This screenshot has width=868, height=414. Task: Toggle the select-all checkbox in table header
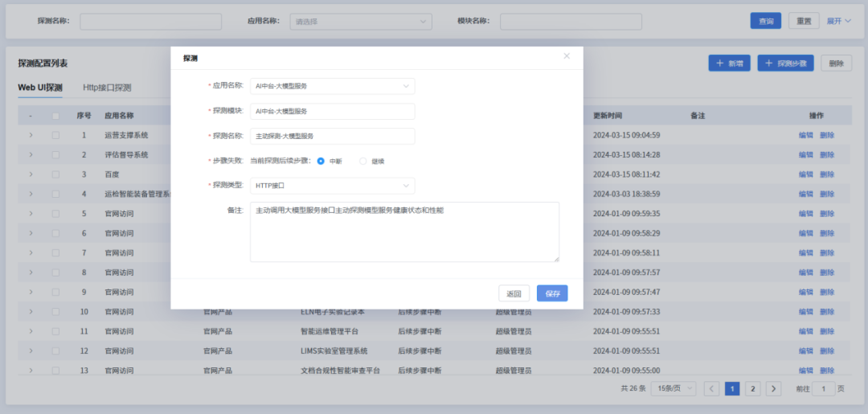(55, 116)
